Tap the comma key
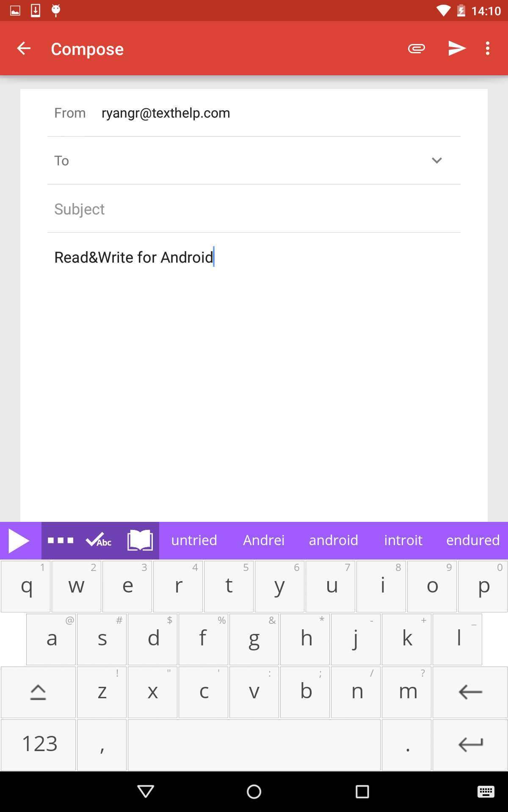 coord(102,745)
